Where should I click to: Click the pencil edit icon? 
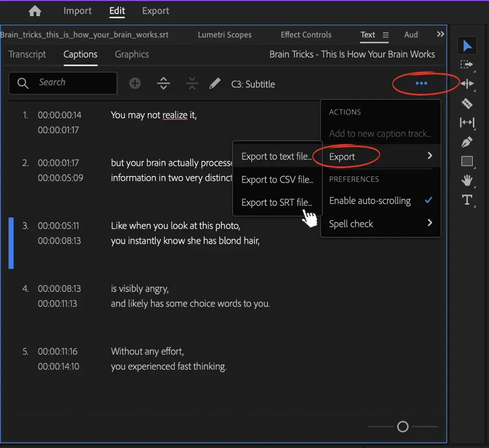click(215, 83)
